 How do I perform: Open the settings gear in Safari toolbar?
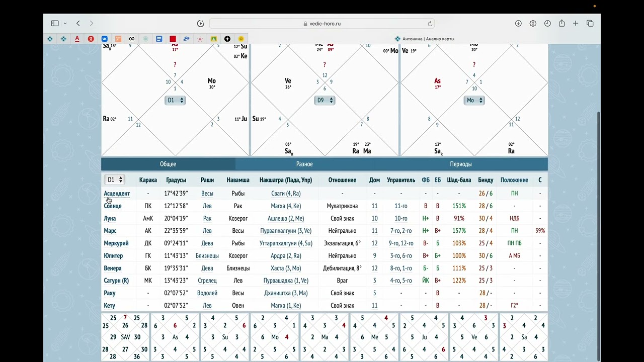click(x=533, y=24)
